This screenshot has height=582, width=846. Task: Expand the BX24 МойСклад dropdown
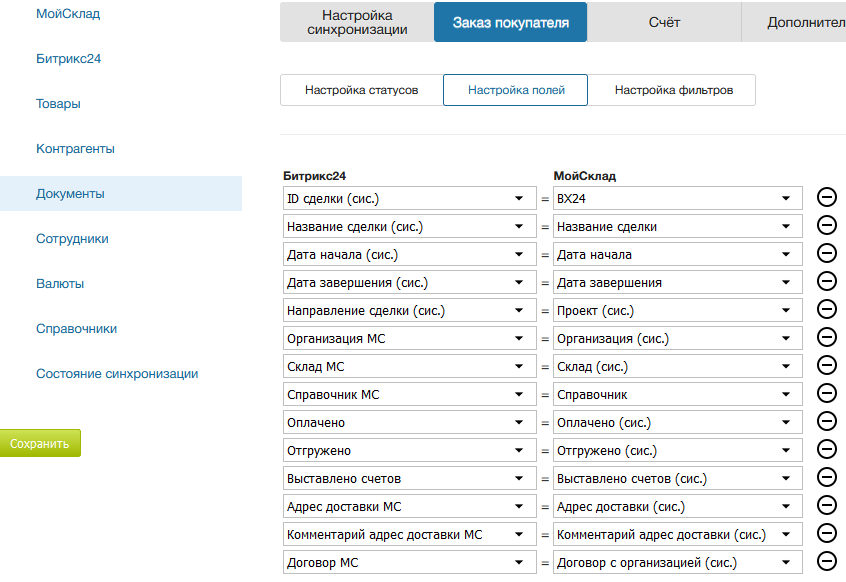click(x=678, y=198)
